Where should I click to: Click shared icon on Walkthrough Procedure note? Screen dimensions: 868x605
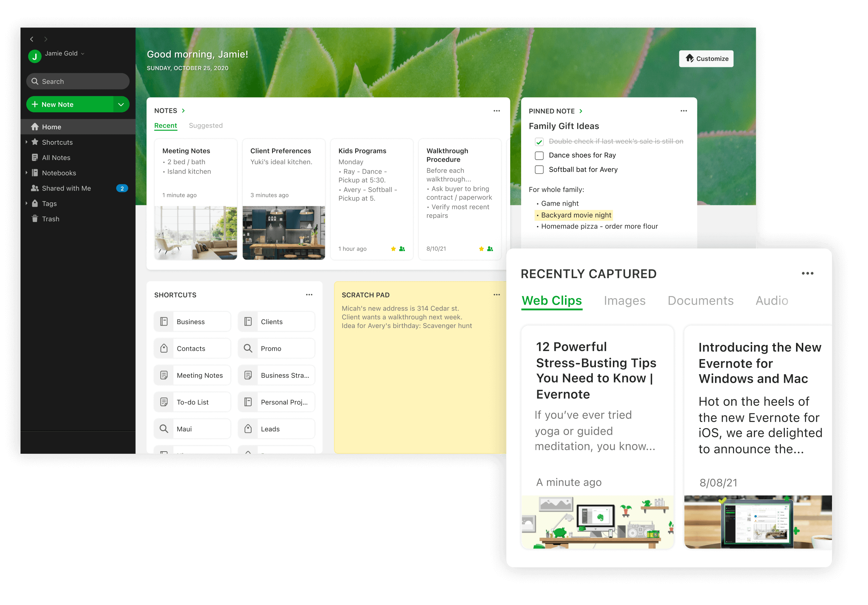[490, 248]
